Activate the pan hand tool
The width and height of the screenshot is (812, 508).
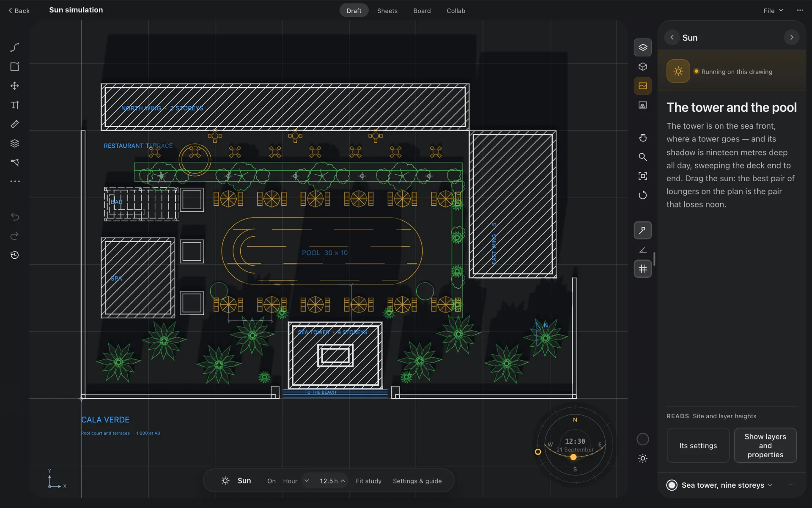click(x=642, y=138)
